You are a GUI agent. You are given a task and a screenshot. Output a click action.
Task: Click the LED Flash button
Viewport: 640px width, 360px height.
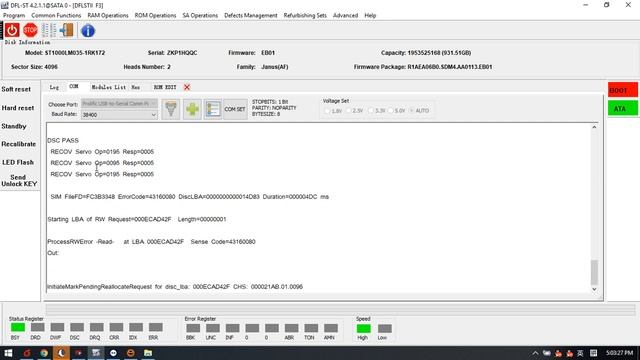(x=18, y=162)
